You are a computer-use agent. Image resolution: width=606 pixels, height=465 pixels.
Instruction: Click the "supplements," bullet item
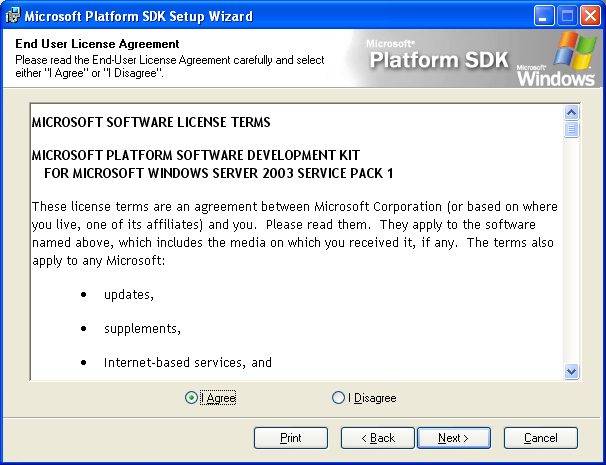coord(142,329)
